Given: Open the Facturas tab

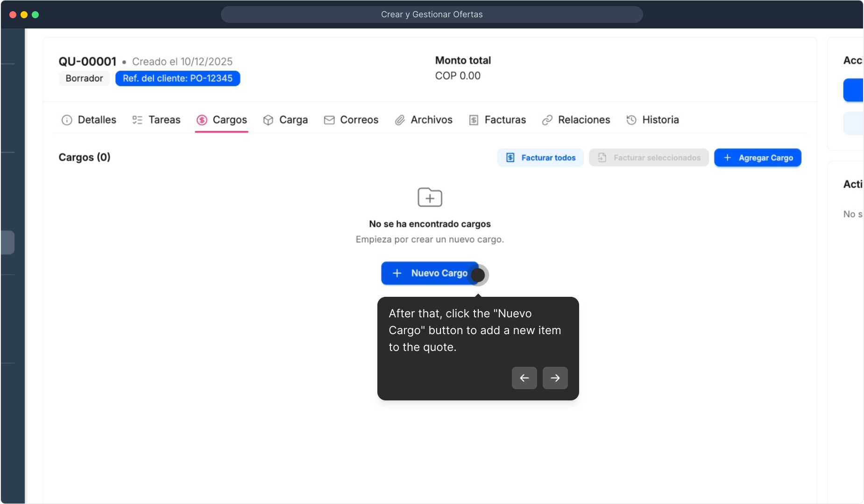Looking at the screenshot, I should click(x=505, y=120).
